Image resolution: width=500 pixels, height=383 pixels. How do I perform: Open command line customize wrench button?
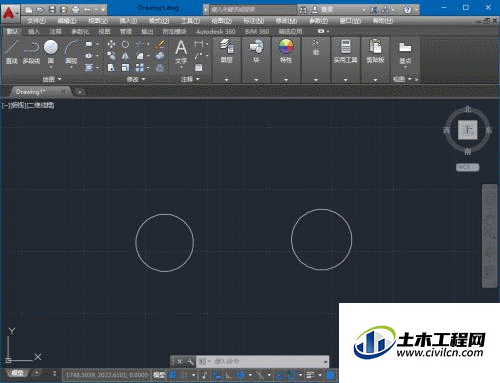click(x=190, y=361)
